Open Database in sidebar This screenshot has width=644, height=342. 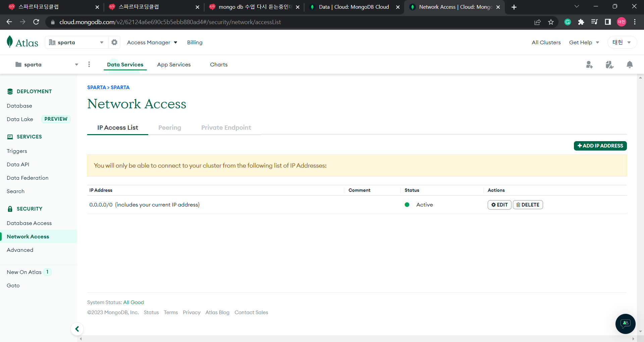19,106
